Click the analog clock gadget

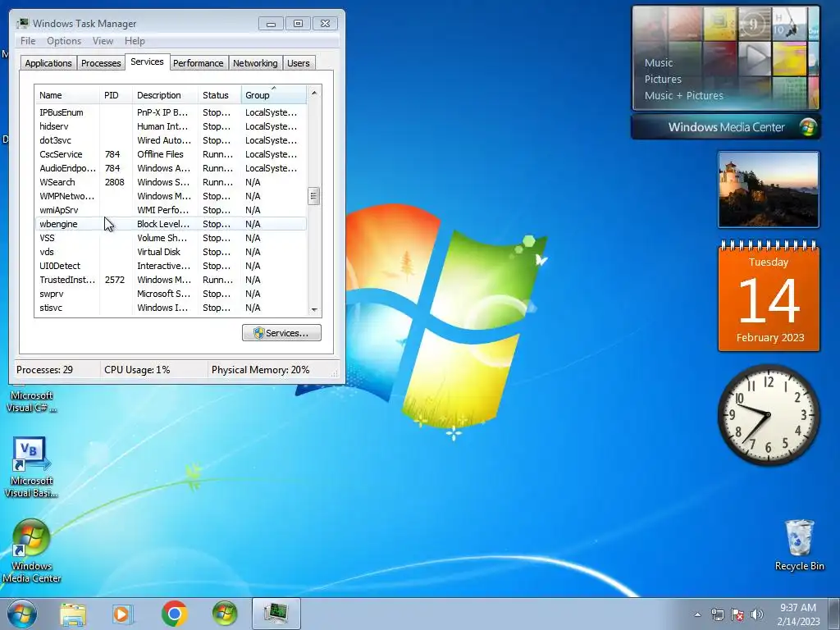click(x=768, y=414)
